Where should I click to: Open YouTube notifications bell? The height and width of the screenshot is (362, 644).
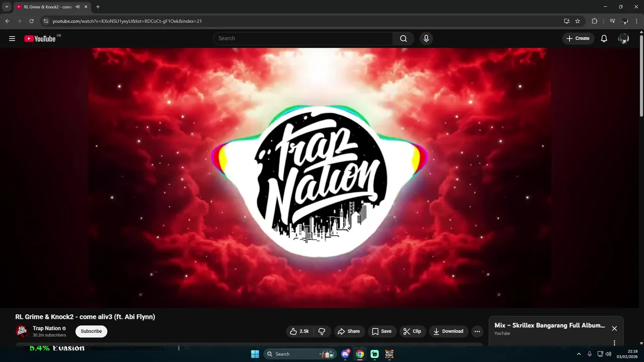click(x=604, y=38)
